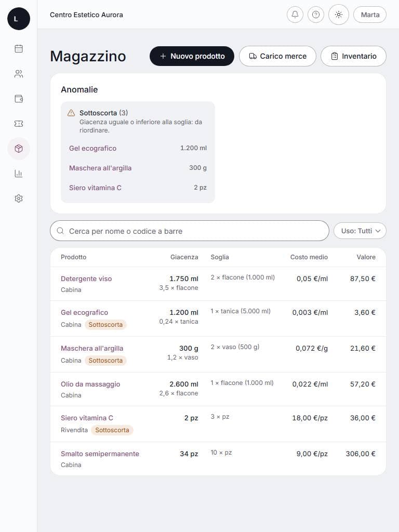Open the Marta user menu
The height and width of the screenshot is (532, 399).
click(x=370, y=15)
